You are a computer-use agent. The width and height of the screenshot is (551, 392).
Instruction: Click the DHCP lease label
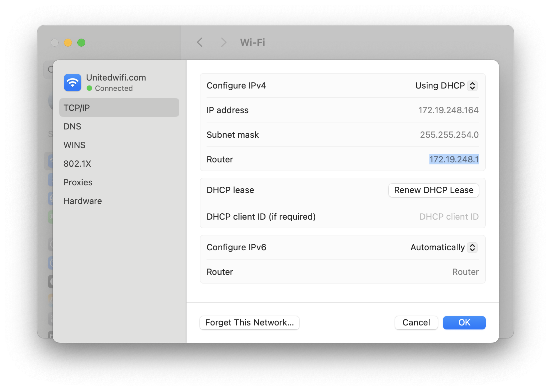point(230,190)
